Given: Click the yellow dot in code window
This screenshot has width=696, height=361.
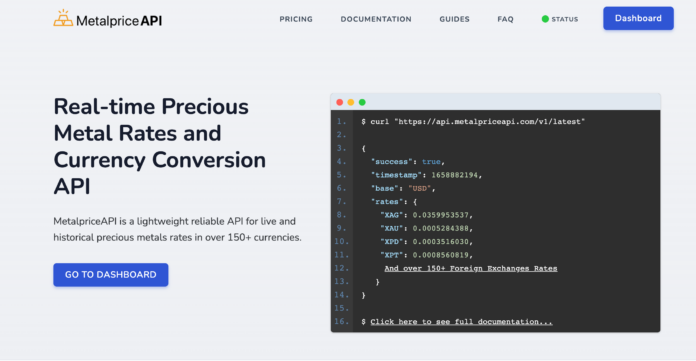Looking at the screenshot, I should 351,103.
